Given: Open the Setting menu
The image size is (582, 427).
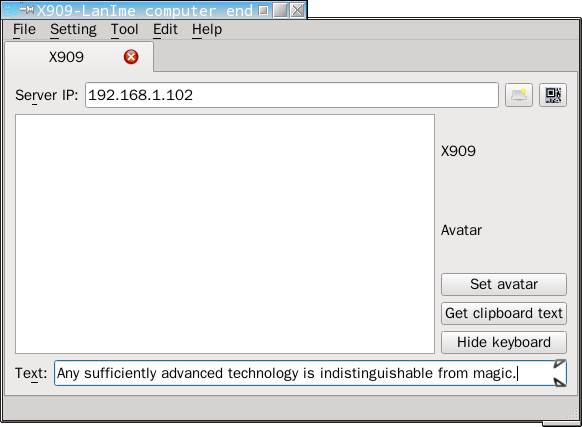Looking at the screenshot, I should pyautogui.click(x=73, y=29).
